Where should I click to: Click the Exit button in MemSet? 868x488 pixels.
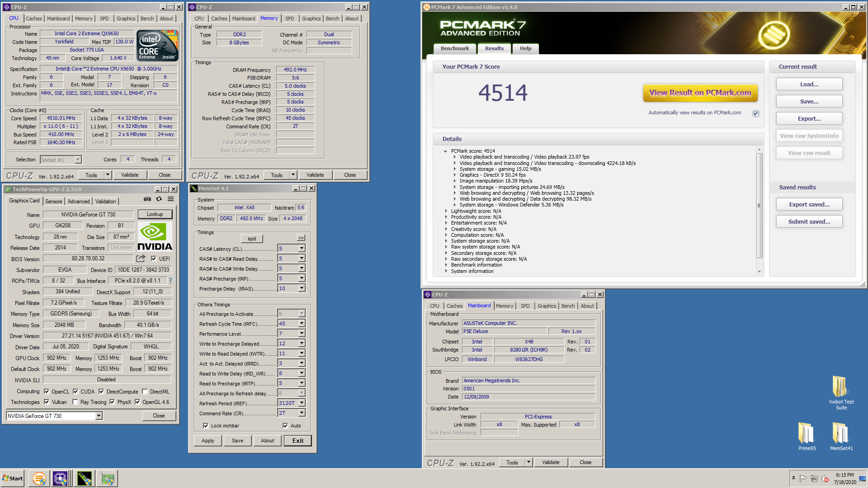(x=298, y=441)
